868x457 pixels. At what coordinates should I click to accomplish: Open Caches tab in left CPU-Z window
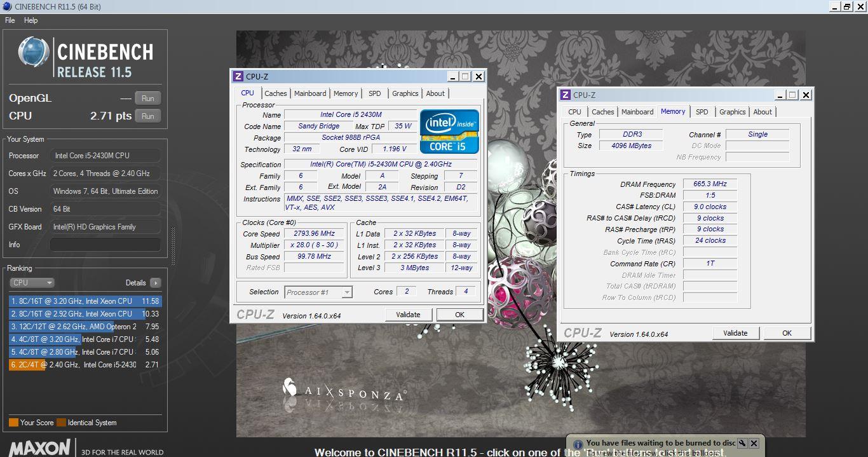tap(275, 93)
